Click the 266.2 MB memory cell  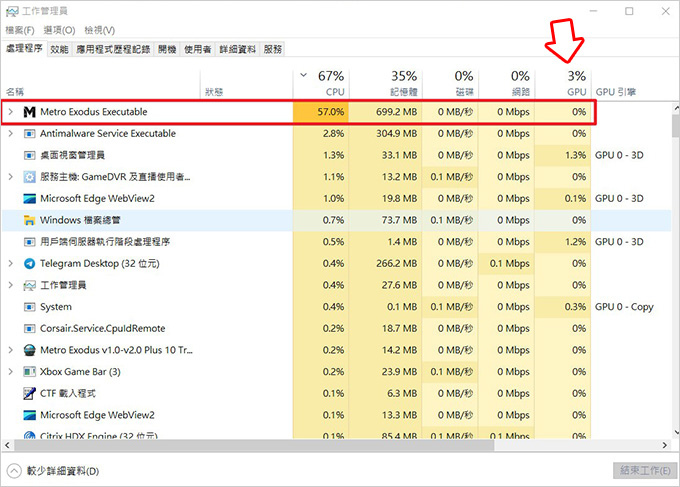click(x=386, y=264)
